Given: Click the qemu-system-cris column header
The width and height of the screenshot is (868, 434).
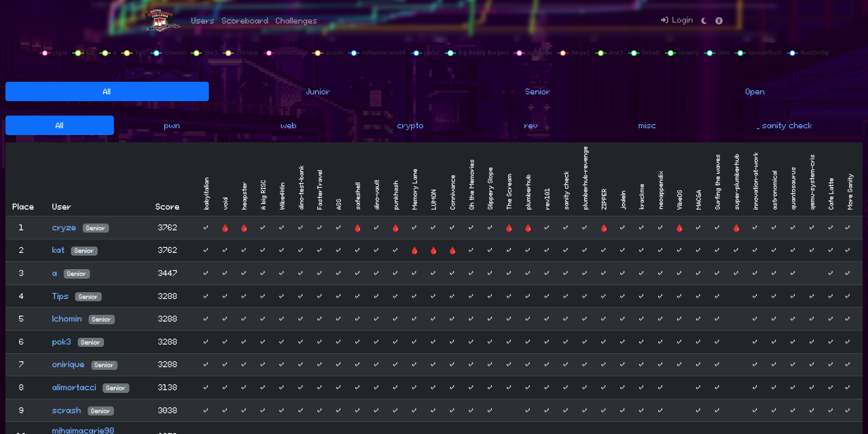Looking at the screenshot, I should pos(812,182).
